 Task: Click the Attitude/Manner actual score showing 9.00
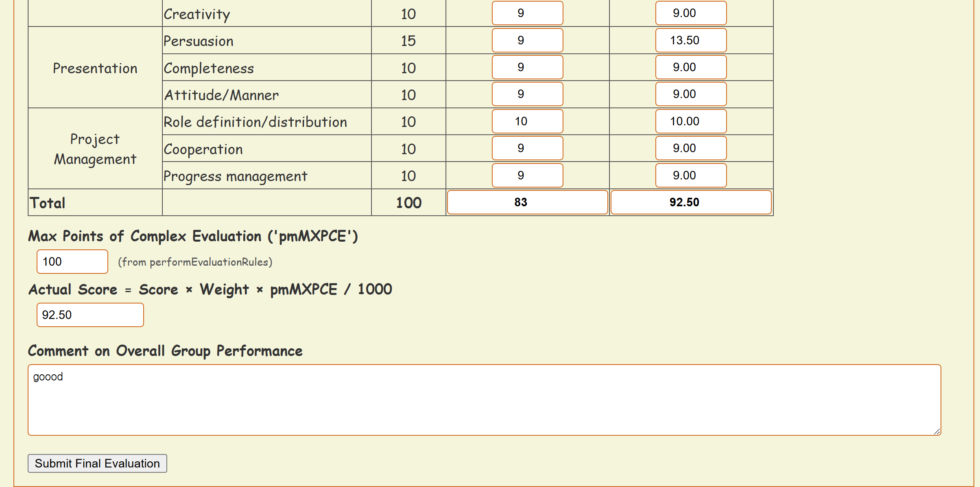tap(690, 94)
